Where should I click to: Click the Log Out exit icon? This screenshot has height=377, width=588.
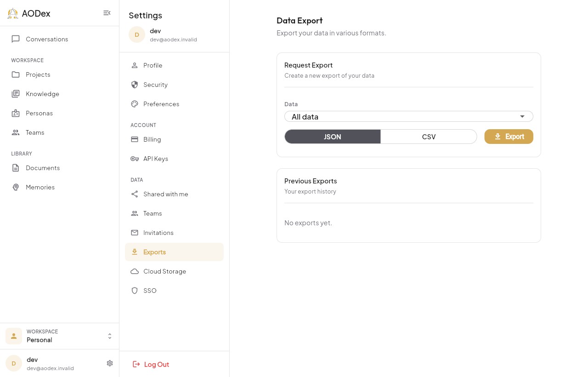pos(136,364)
